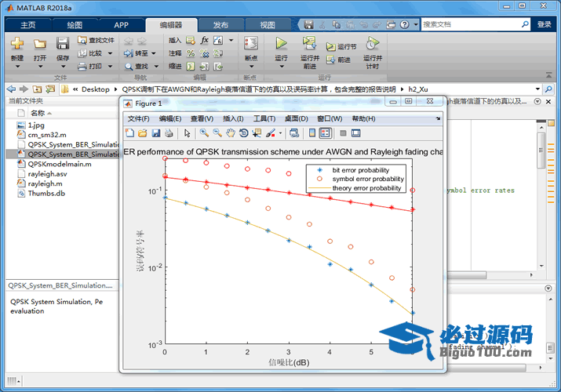Select the Brush data tool
This screenshot has height=392, width=561.
point(271,133)
